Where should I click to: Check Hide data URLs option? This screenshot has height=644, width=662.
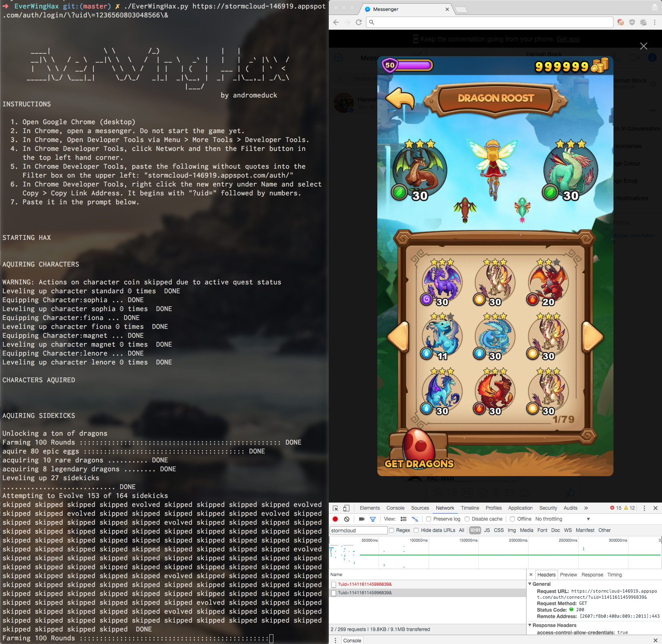point(416,530)
